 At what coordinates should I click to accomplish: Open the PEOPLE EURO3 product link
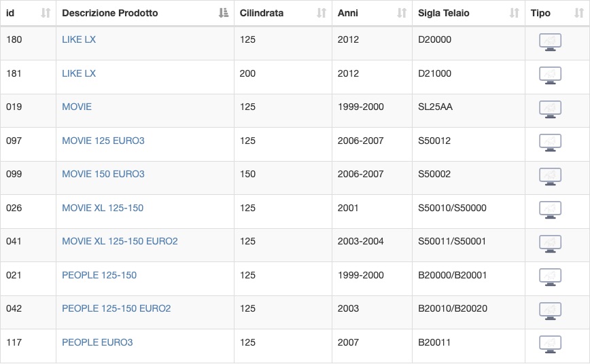tap(97, 342)
